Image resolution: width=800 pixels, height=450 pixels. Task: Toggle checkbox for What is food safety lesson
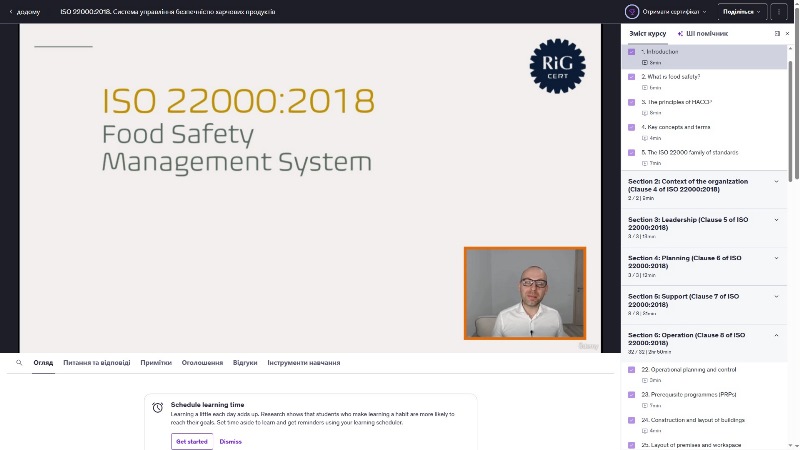631,76
